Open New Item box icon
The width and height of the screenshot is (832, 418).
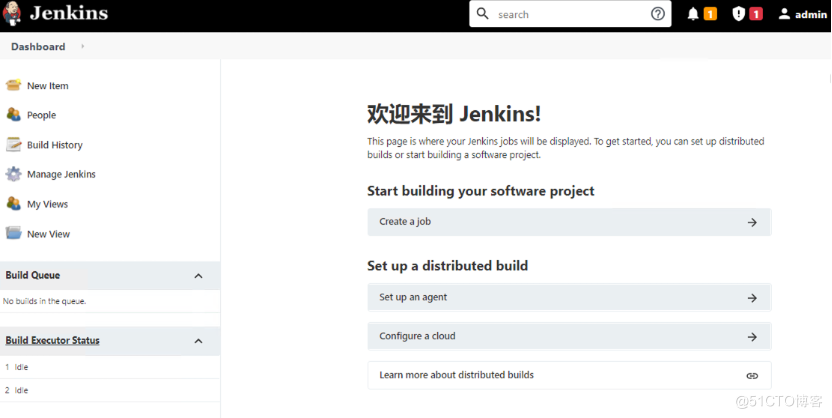(13, 85)
